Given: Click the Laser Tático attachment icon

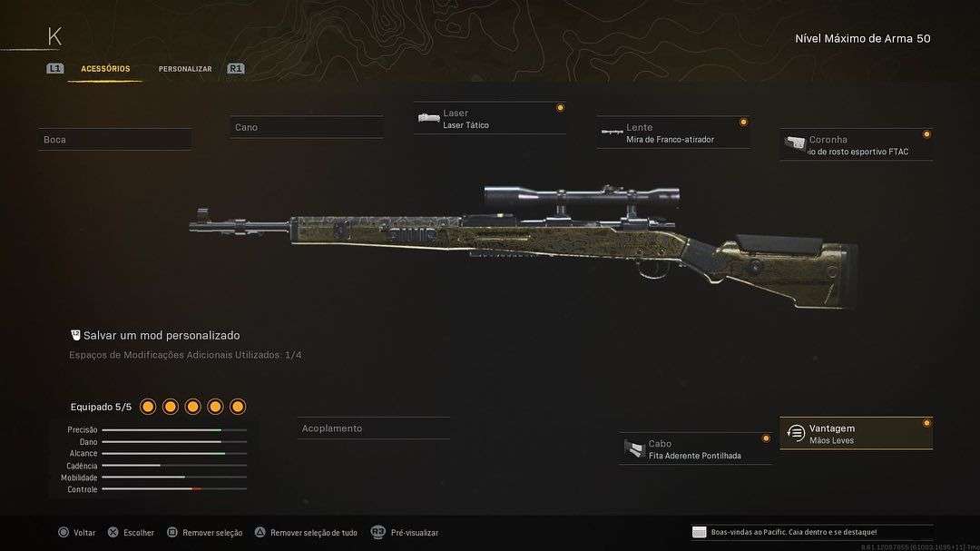Looking at the screenshot, I should (428, 118).
